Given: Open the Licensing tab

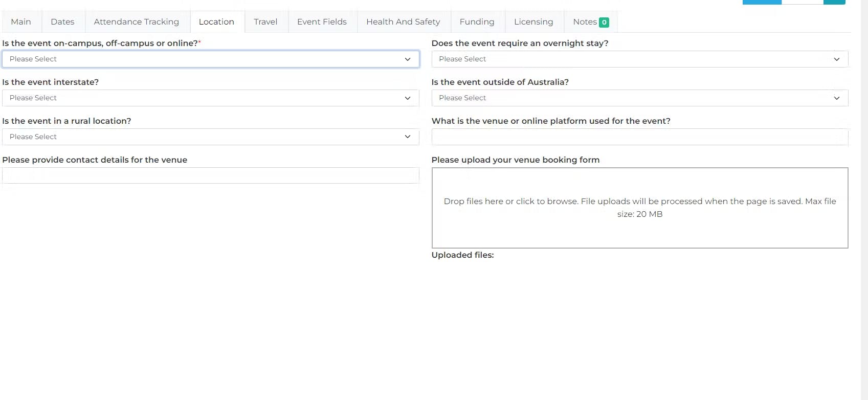Looking at the screenshot, I should [x=533, y=21].
